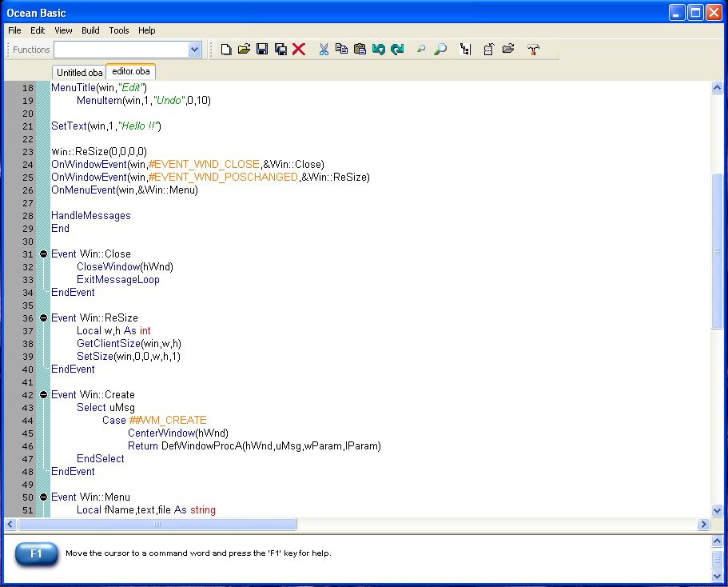Close the Ocean Basic window
Image resolution: width=728 pixels, height=587 pixels.
pyautogui.click(x=714, y=13)
